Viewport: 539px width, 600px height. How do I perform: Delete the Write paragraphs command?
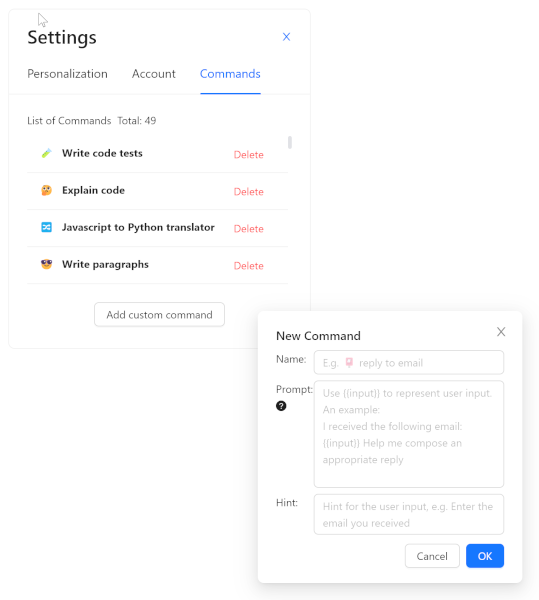249,266
